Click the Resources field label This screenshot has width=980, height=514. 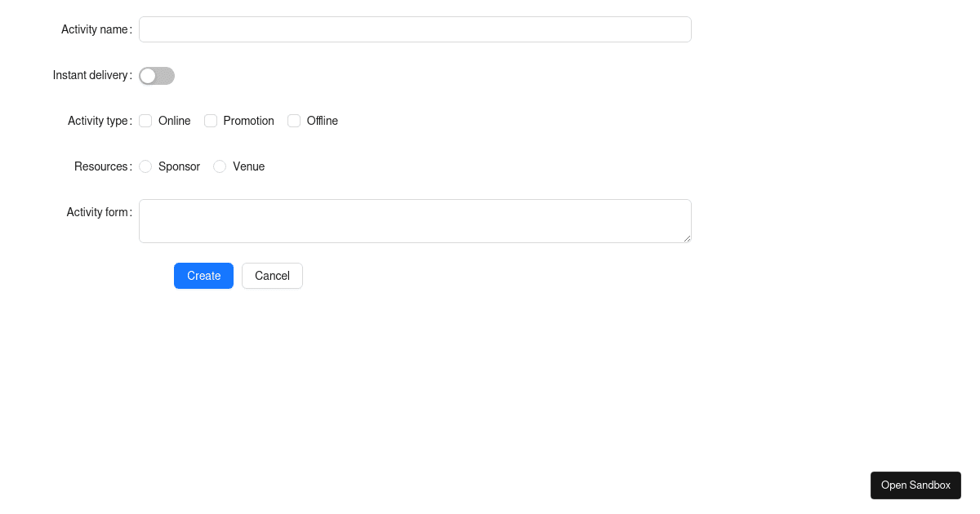click(x=100, y=166)
